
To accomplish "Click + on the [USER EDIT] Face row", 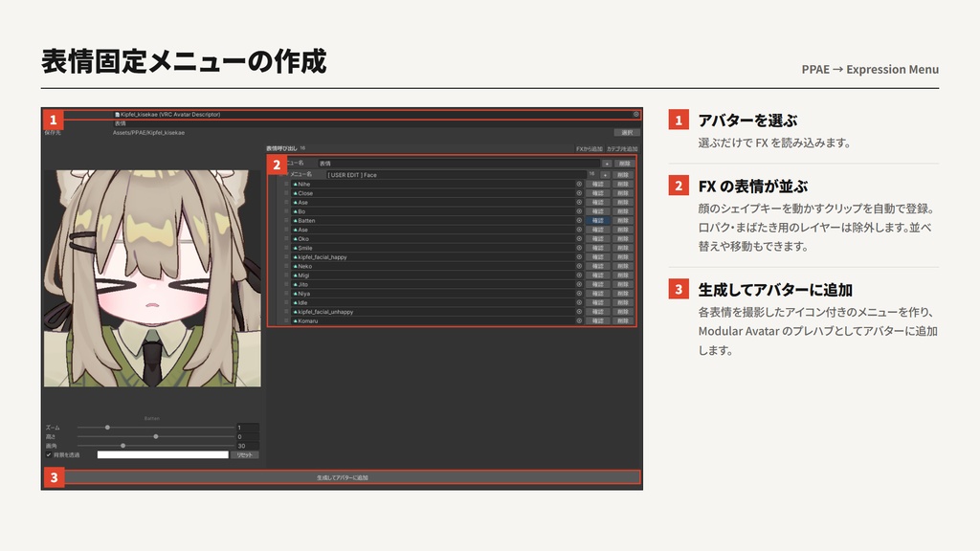I will tap(605, 175).
